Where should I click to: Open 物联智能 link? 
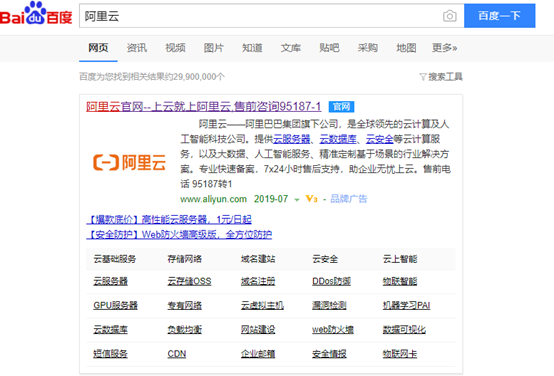click(400, 281)
